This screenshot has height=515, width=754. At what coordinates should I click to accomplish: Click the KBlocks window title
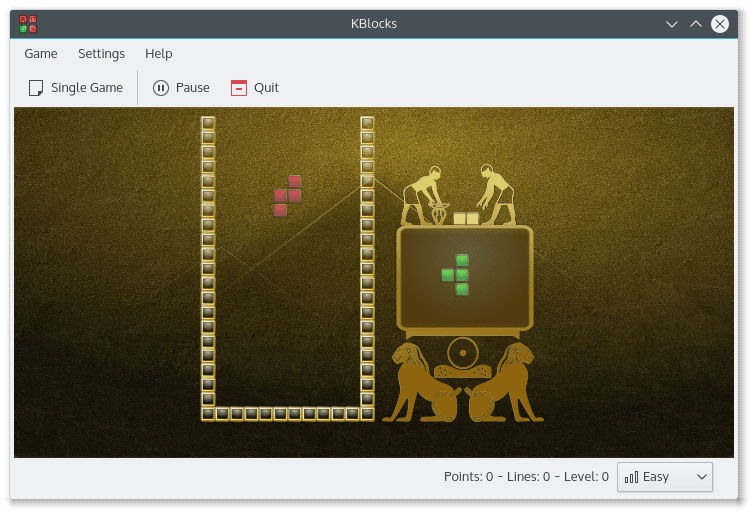click(374, 24)
